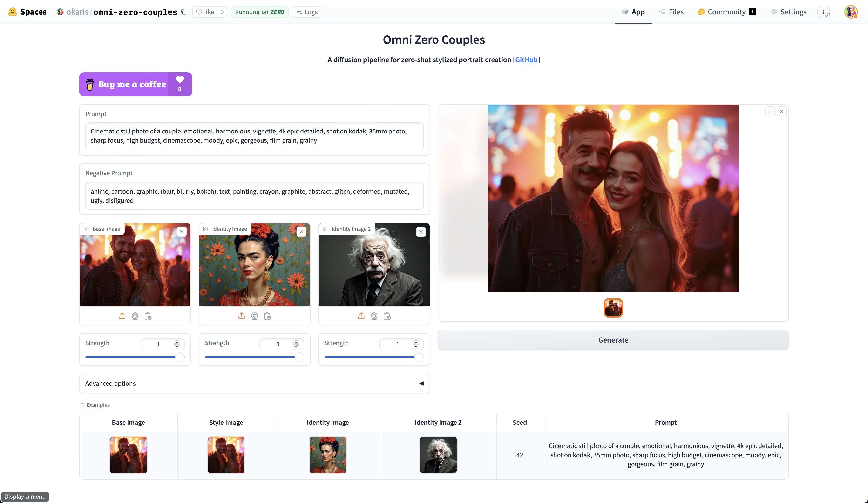The height and width of the screenshot is (503, 868).
Task: Select the output gallery thumbnail
Action: 613,308
